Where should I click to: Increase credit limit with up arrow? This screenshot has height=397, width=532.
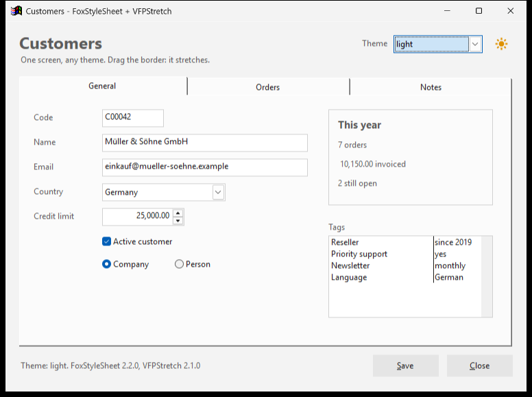pos(178,213)
